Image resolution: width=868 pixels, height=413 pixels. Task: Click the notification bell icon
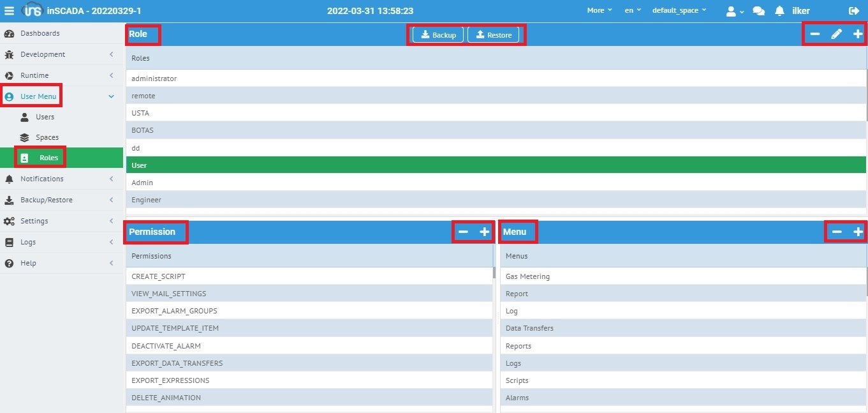[779, 11]
